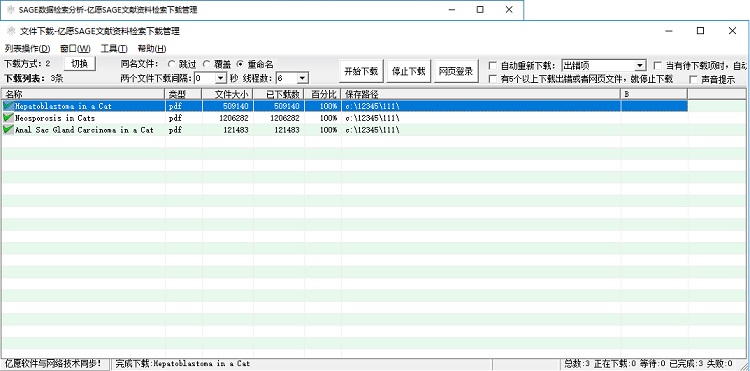Click the pdf type cell of the Neosporosis row

click(x=175, y=118)
